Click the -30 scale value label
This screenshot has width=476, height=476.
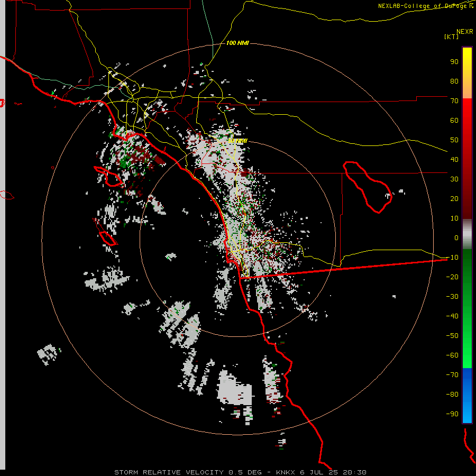pos(452,297)
